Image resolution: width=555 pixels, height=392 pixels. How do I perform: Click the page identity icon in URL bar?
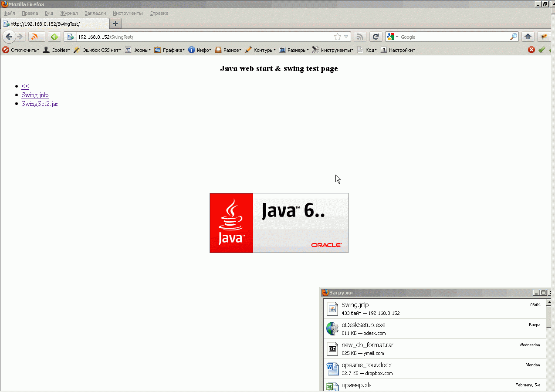click(x=70, y=37)
